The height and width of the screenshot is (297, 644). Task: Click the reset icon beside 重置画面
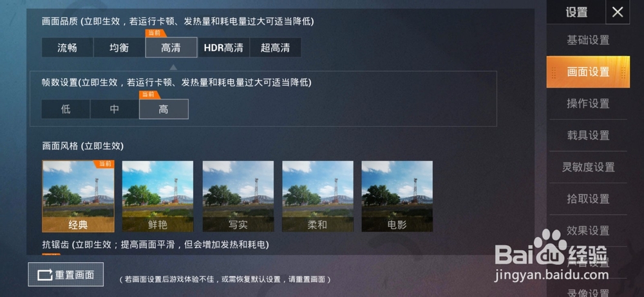coord(45,275)
